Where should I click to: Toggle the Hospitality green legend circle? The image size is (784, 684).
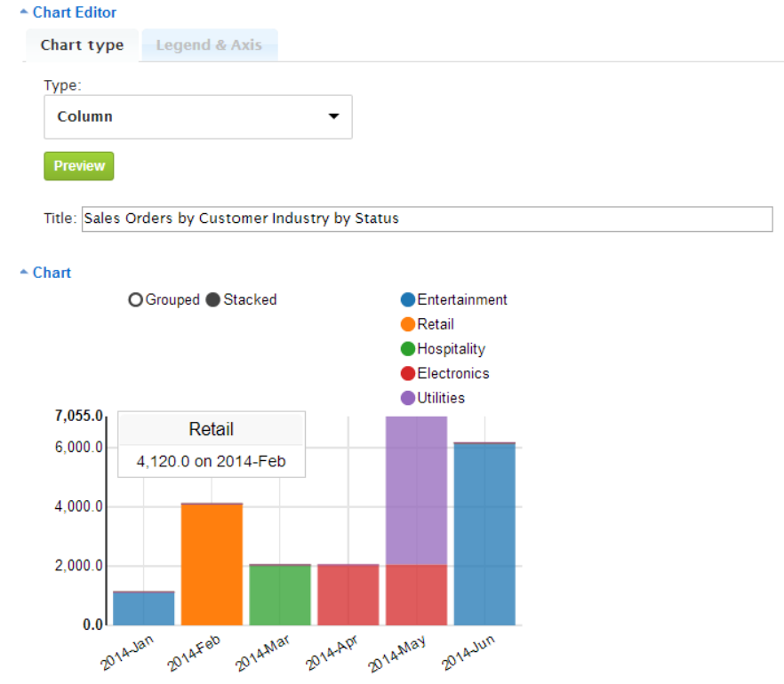[407, 349]
